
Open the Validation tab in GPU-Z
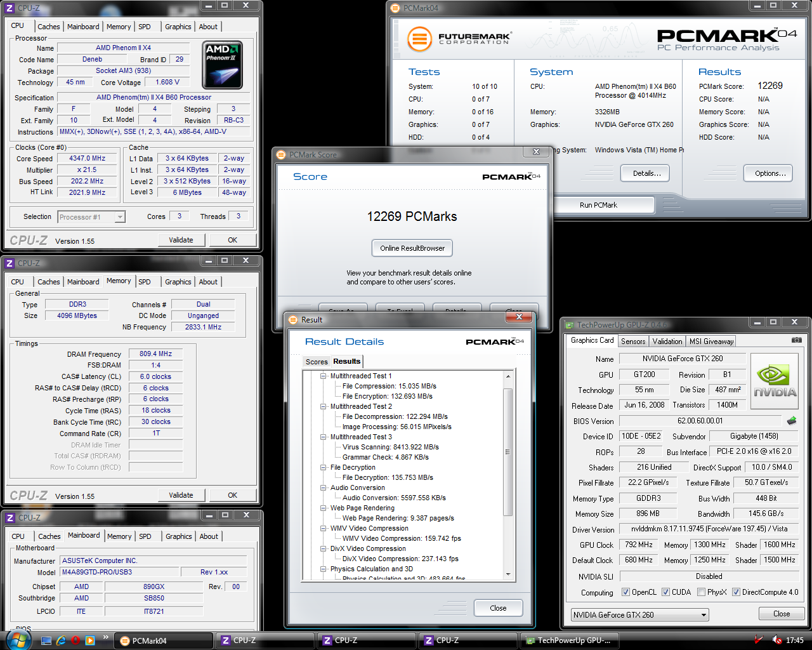[667, 342]
